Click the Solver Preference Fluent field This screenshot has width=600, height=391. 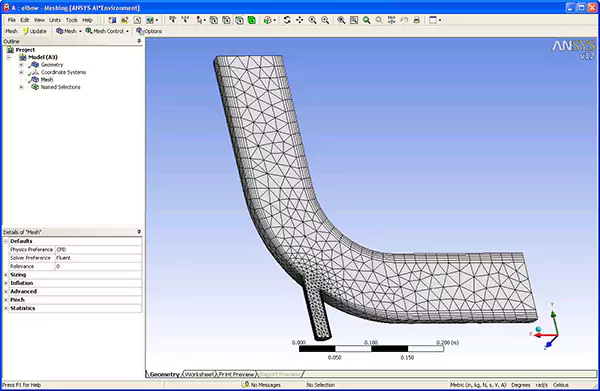[x=98, y=258]
